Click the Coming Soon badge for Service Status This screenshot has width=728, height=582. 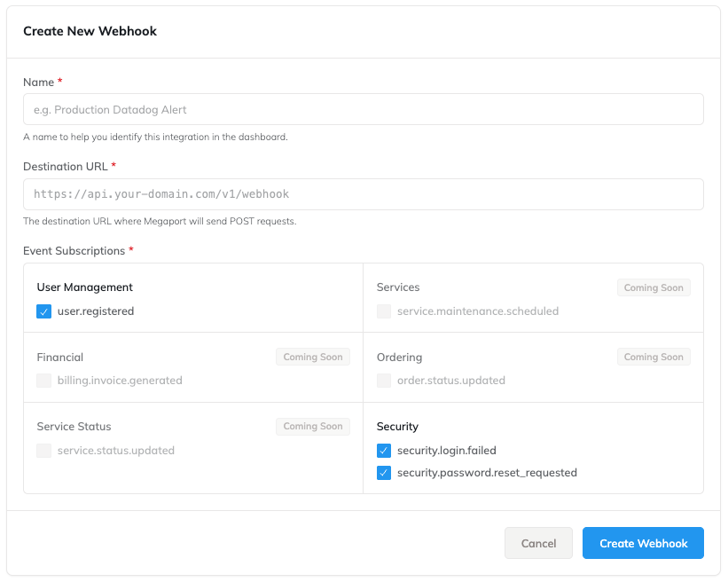click(x=312, y=426)
